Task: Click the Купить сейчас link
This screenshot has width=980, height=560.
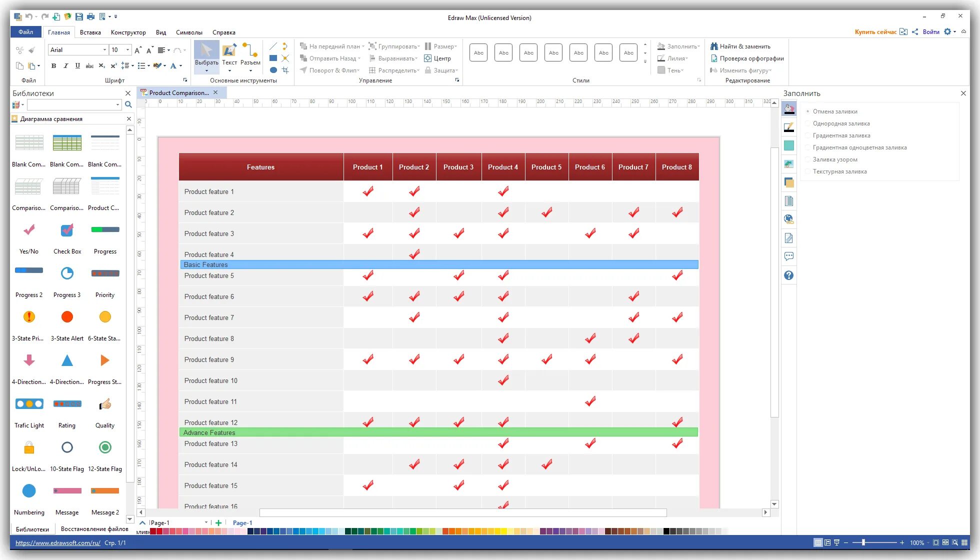Action: [x=875, y=32]
